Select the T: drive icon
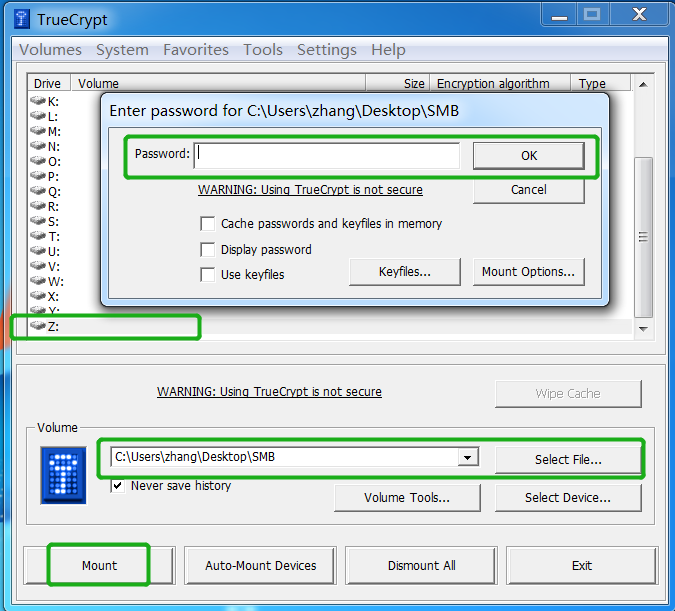 38,236
